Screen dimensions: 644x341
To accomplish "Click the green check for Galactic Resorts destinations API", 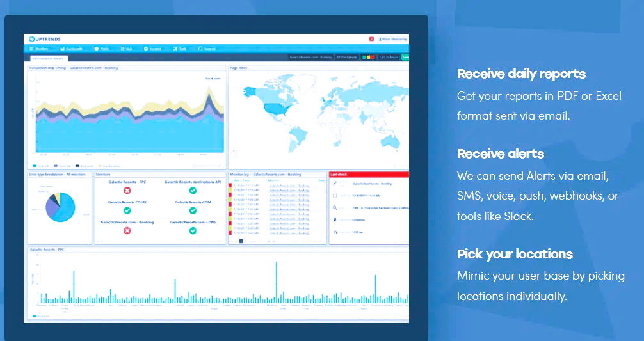I will 193,190.
